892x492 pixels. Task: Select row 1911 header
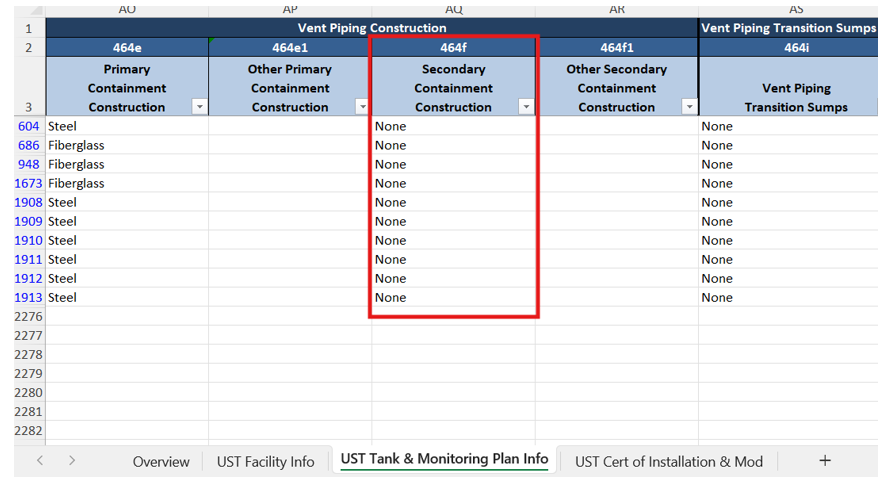pos(28,259)
